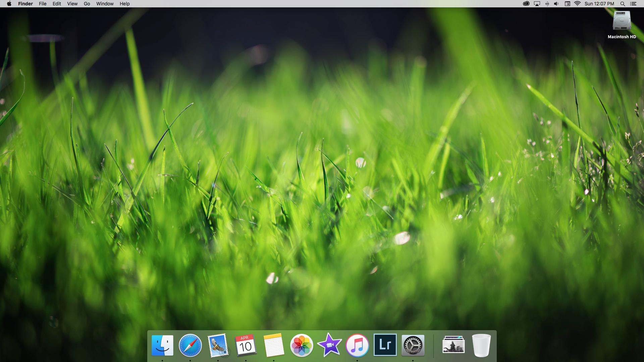Image resolution: width=644 pixels, height=362 pixels.
Task: Open iMovie star icon in Dock
Action: (x=329, y=345)
